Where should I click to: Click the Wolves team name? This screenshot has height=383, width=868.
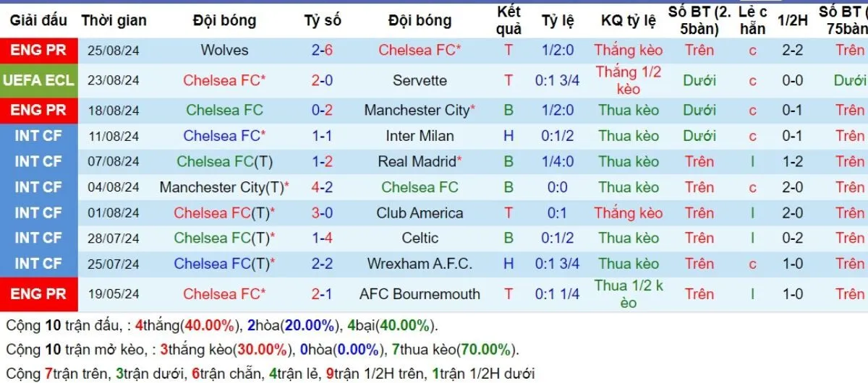tap(224, 50)
